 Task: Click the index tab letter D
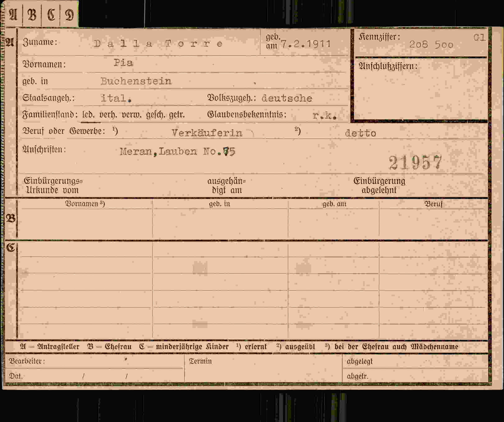click(69, 15)
